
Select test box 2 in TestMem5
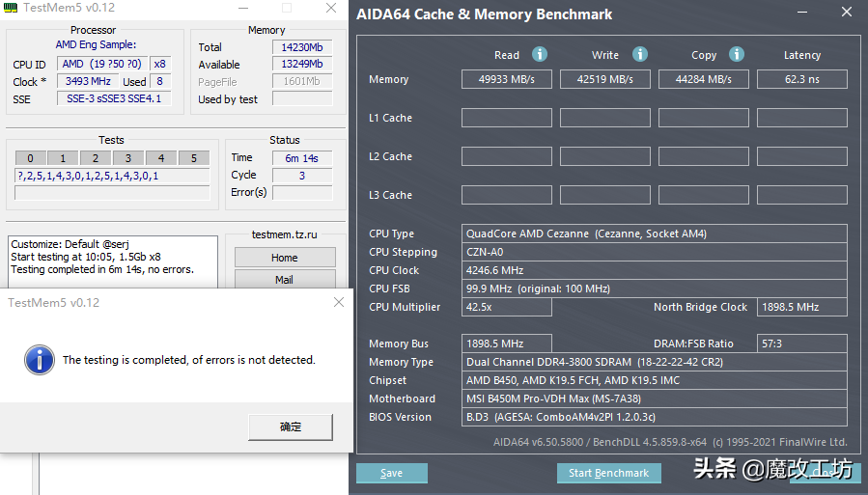[96, 158]
